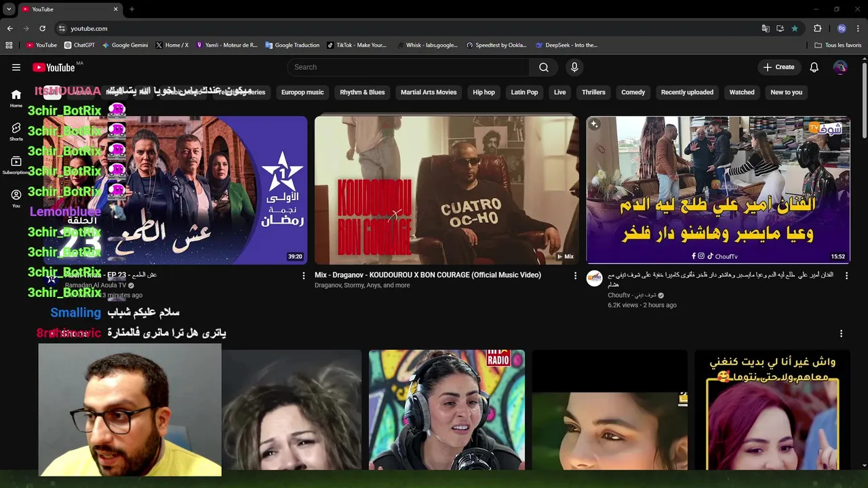Open the Chrome profile avatar

click(x=842, y=28)
